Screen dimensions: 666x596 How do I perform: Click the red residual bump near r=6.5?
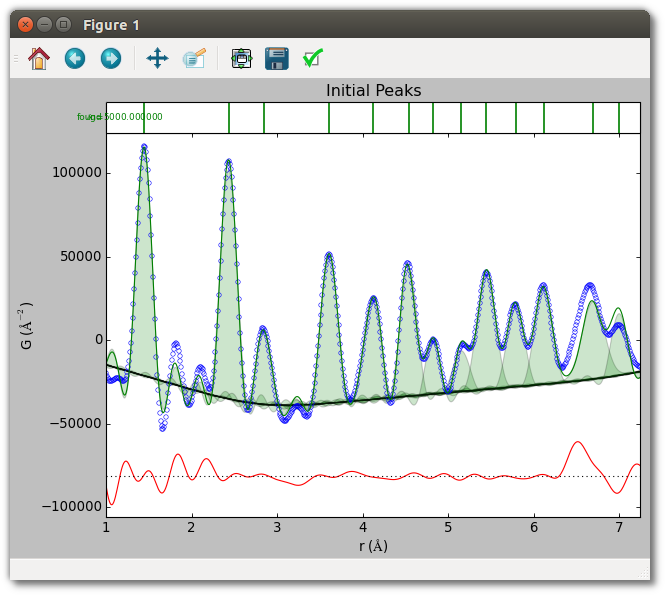click(578, 443)
